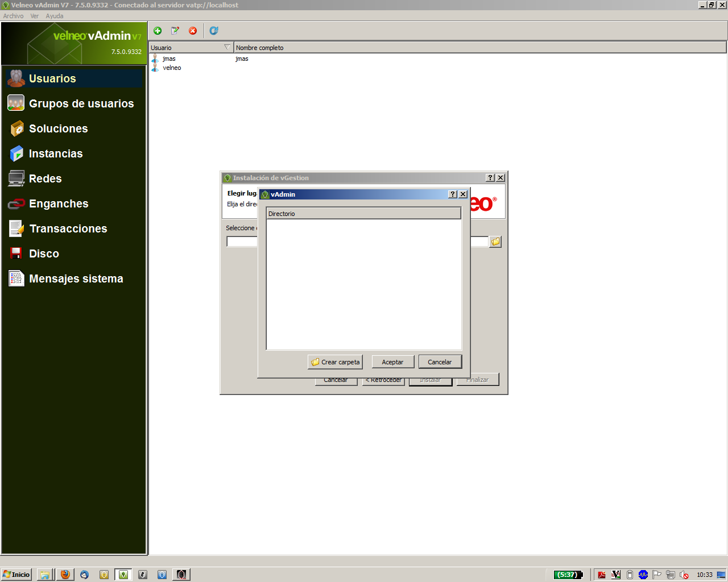Open Mensajes sistema in the sidebar
The height and width of the screenshot is (582, 728).
pyautogui.click(x=74, y=278)
